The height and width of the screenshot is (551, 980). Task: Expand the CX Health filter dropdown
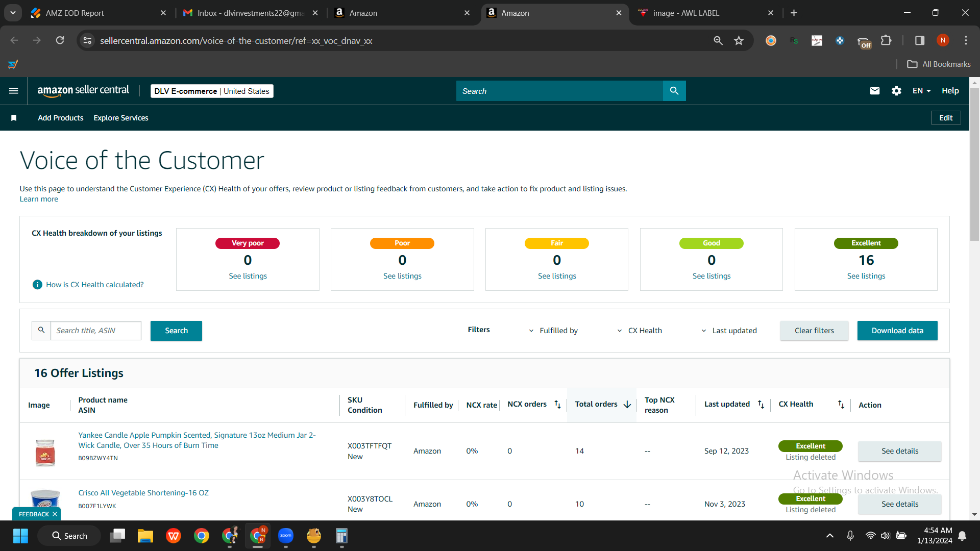click(640, 331)
